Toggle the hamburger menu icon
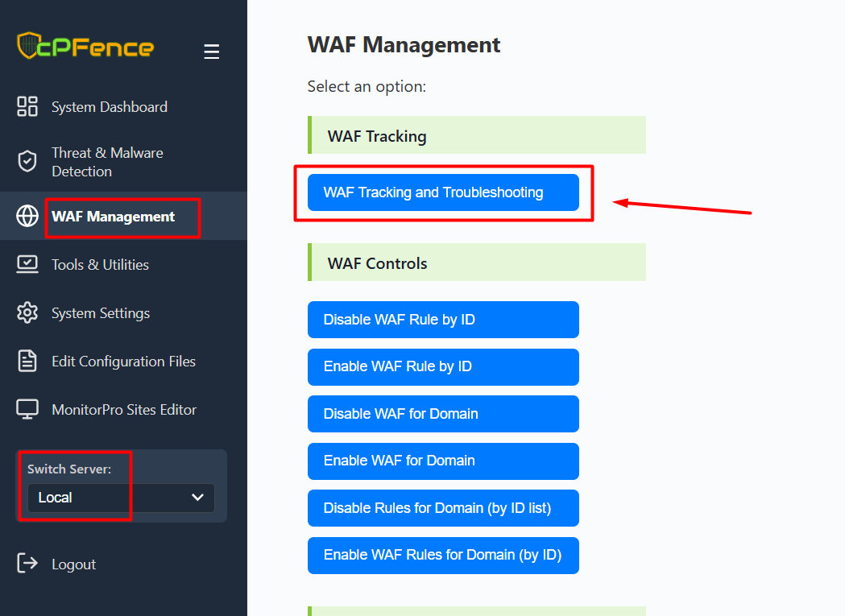845x616 pixels. pos(211,52)
